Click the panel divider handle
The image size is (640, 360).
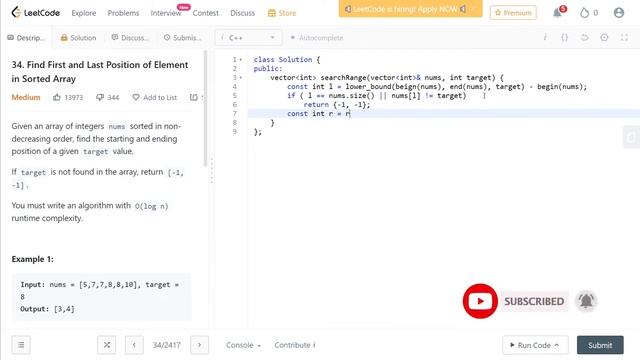point(211,170)
